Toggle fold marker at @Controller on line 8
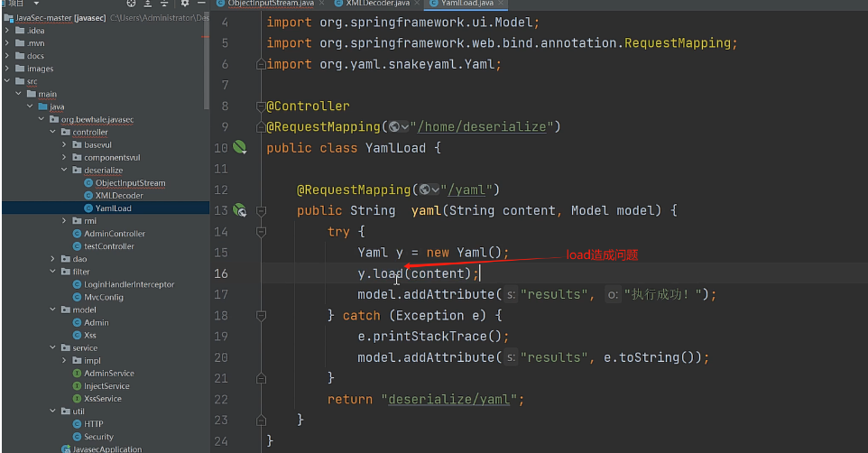The image size is (868, 453). click(x=261, y=106)
